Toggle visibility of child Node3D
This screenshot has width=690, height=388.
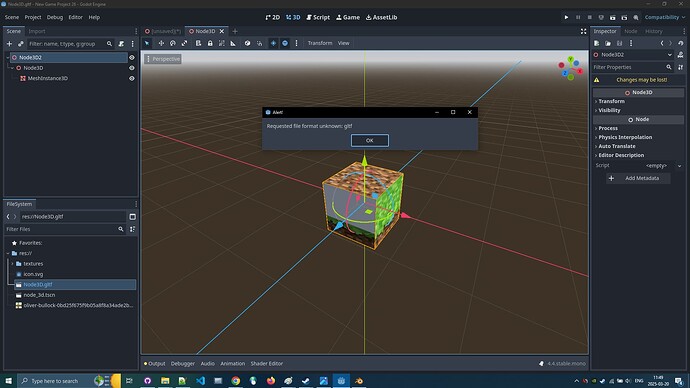[132, 68]
